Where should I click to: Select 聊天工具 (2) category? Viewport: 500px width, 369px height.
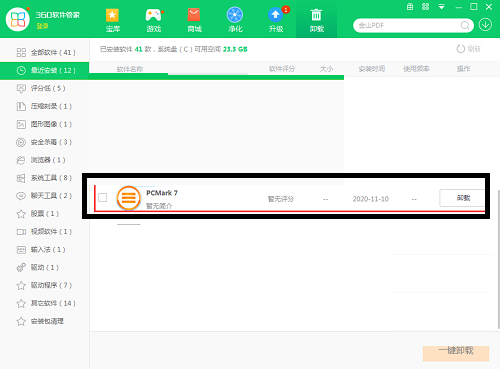coord(44,196)
